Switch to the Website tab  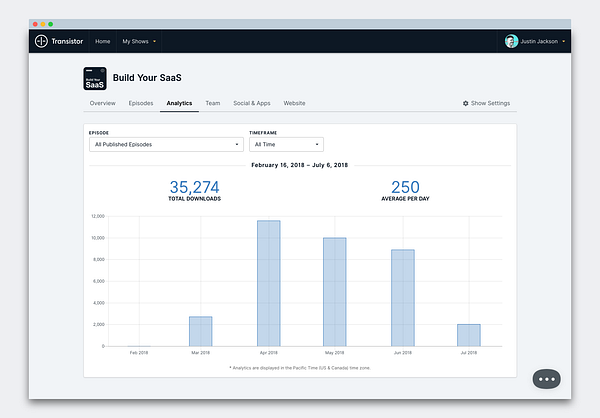294,103
